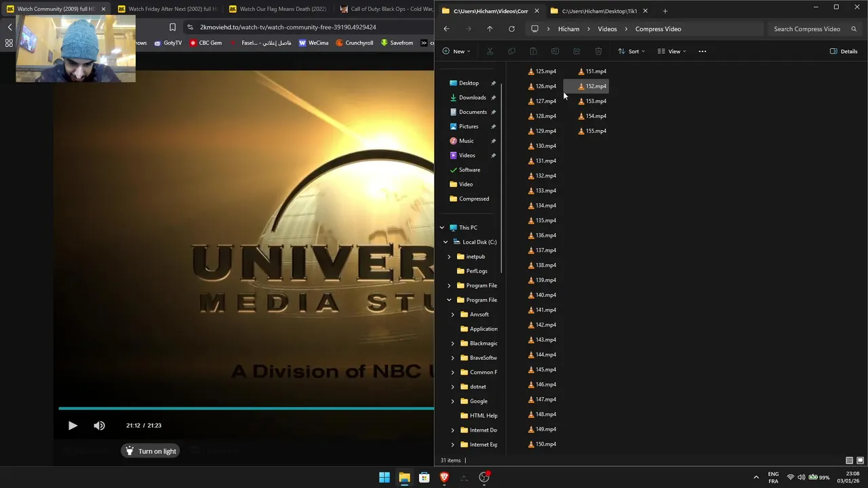Screen dimensions: 868x488
Task: Toggle the Turn on light button
Action: (151, 451)
